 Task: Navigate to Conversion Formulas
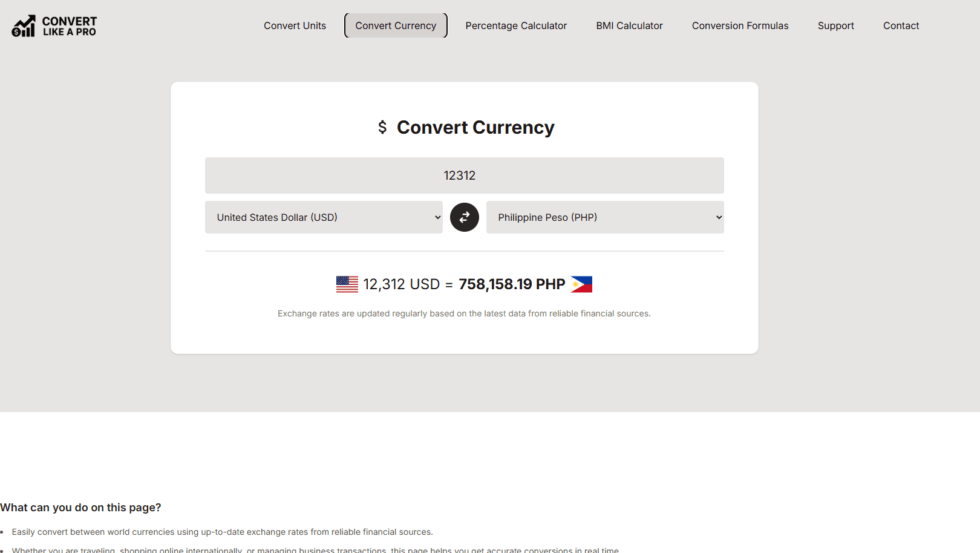click(x=740, y=25)
